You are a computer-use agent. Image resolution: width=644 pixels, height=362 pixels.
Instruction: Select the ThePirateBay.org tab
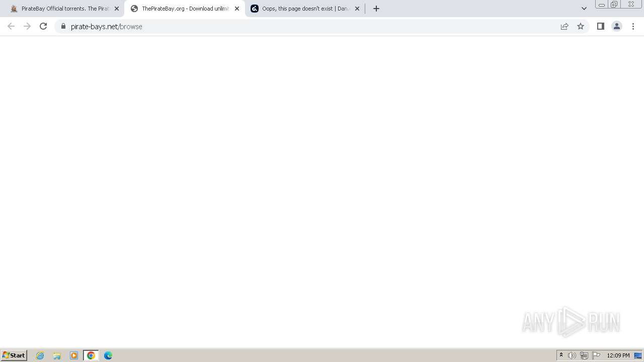click(x=184, y=9)
